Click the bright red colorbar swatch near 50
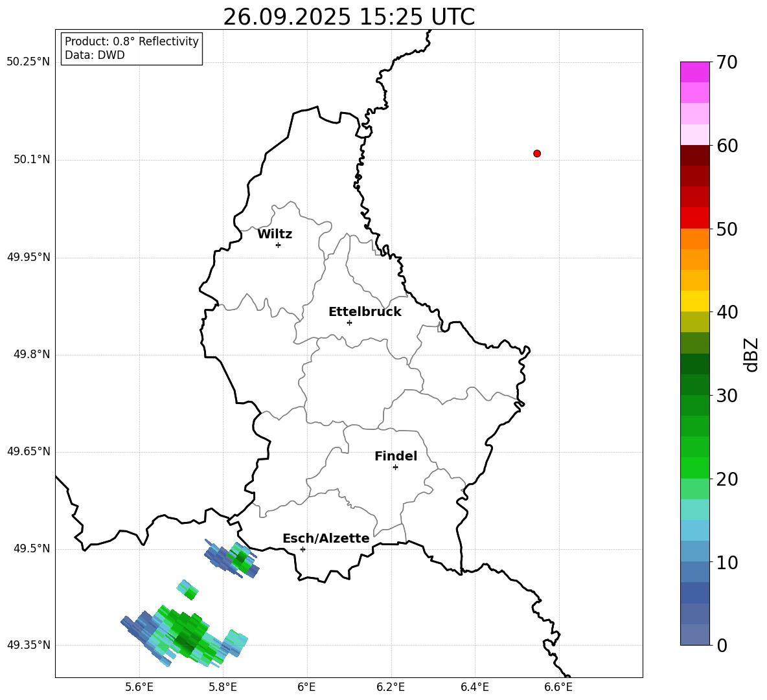Screen dimensions: 767x700 coord(694,218)
